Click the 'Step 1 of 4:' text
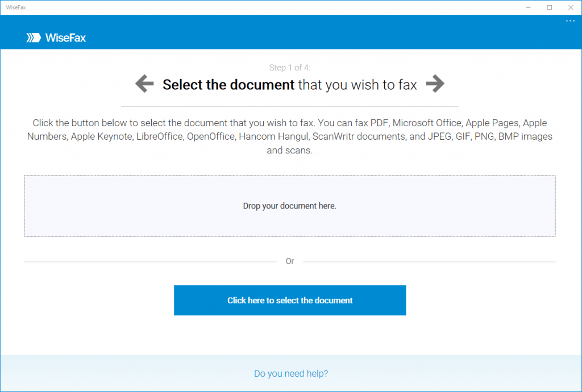The height and width of the screenshot is (392, 582). [290, 68]
